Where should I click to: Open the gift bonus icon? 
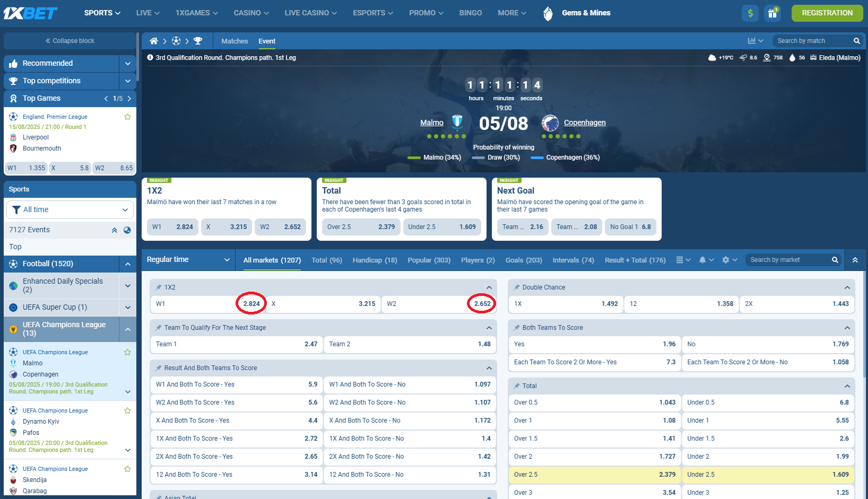772,13
